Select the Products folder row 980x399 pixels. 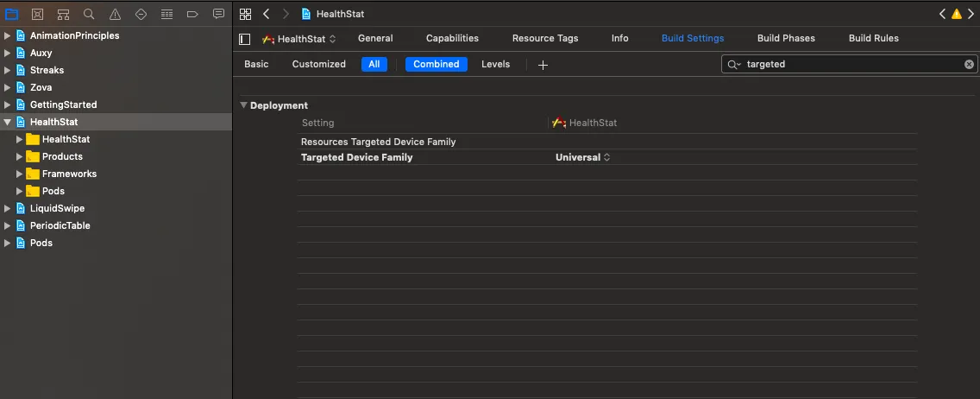[116, 156]
